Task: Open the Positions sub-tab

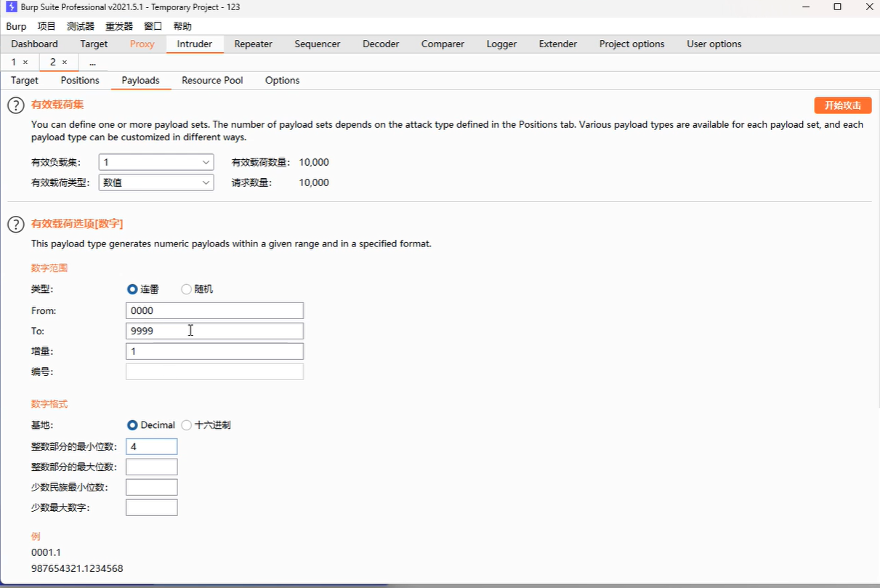Action: pos(80,80)
